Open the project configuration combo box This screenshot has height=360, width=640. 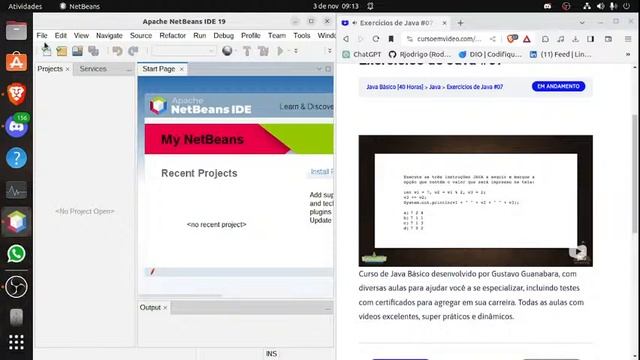pos(183,51)
